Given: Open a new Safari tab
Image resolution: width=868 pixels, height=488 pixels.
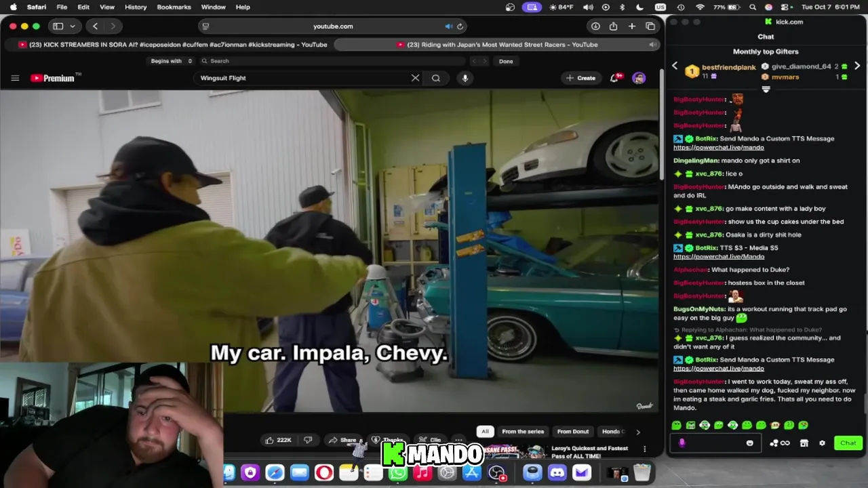Looking at the screenshot, I should click(x=632, y=26).
